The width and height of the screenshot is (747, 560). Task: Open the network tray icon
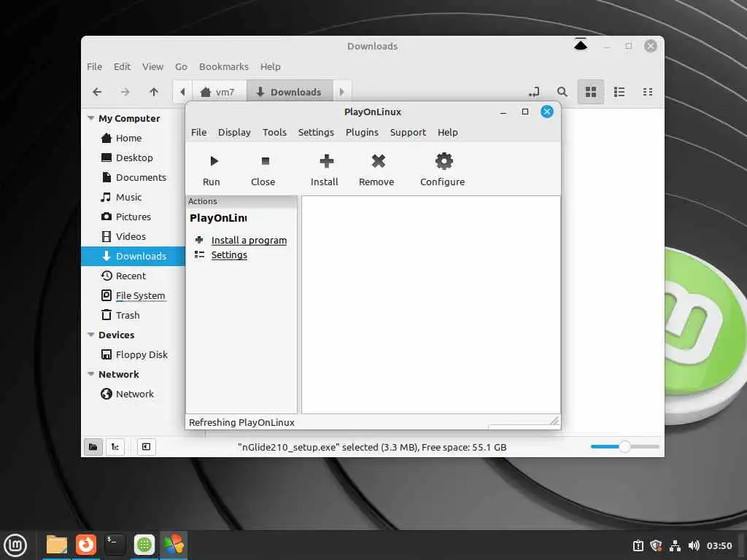(x=675, y=545)
